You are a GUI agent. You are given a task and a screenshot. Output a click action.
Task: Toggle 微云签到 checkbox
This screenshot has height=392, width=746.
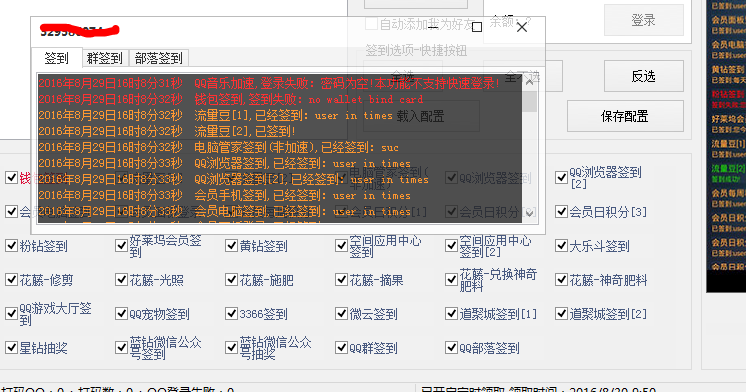click(341, 314)
